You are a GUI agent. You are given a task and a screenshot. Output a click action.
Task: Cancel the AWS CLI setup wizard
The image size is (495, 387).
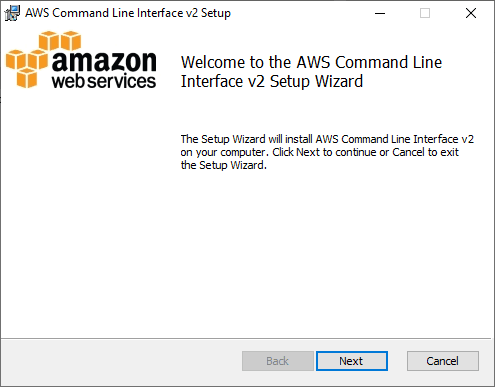[443, 361]
